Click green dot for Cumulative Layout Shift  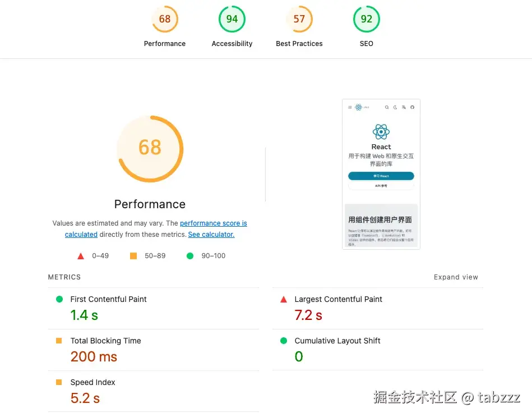(x=284, y=341)
